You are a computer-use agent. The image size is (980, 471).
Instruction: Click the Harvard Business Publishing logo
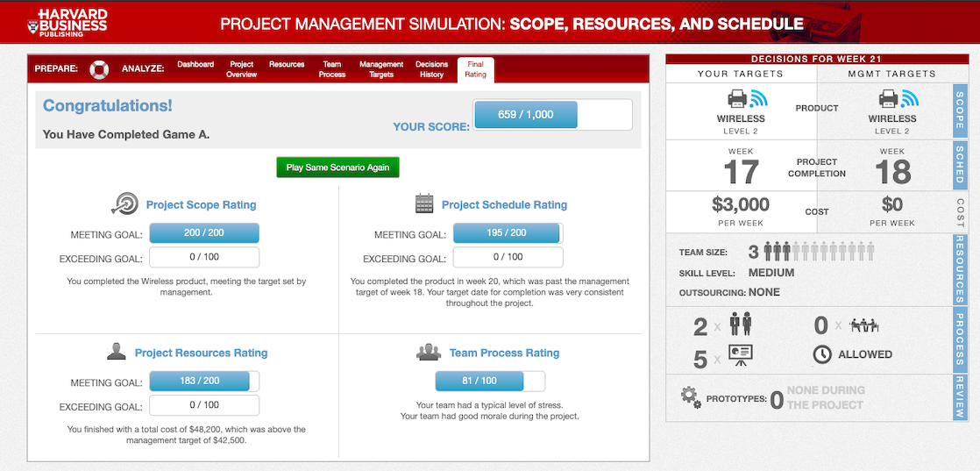[x=67, y=23]
